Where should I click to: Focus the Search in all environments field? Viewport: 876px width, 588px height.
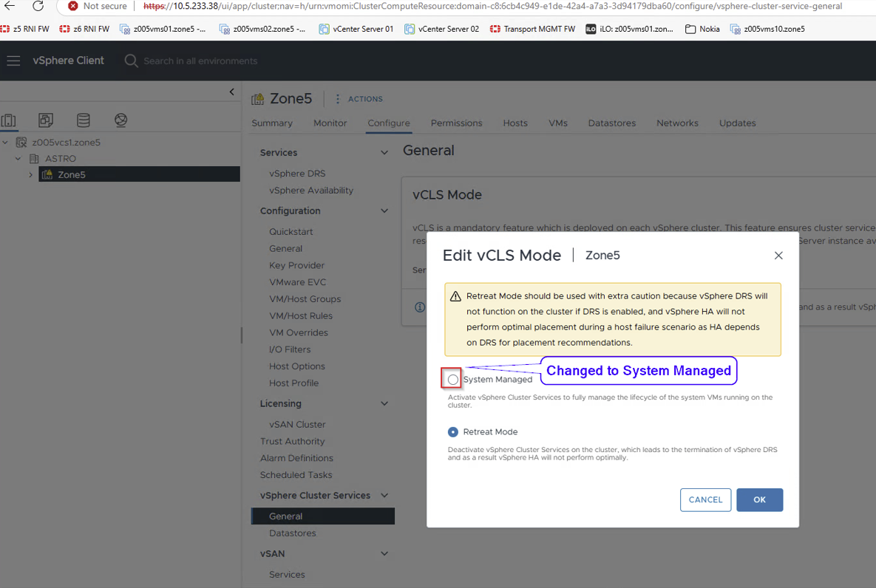[200, 61]
